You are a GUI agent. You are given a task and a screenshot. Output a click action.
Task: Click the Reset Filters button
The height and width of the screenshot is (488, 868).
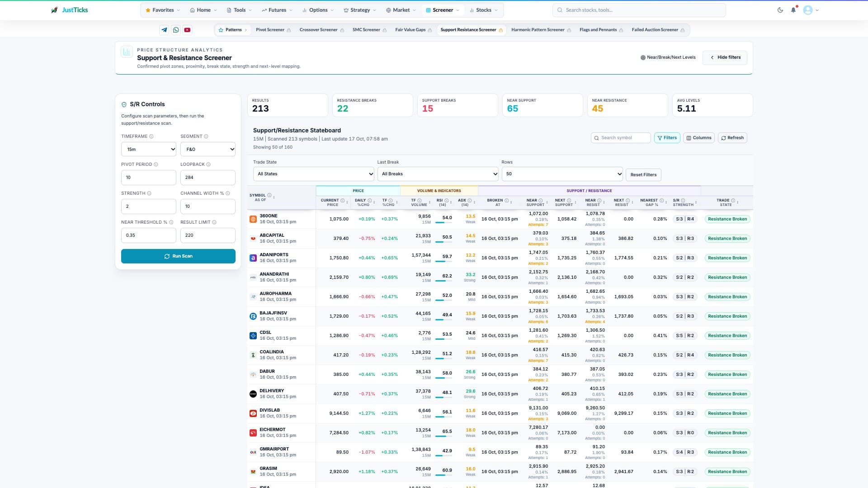(x=643, y=175)
